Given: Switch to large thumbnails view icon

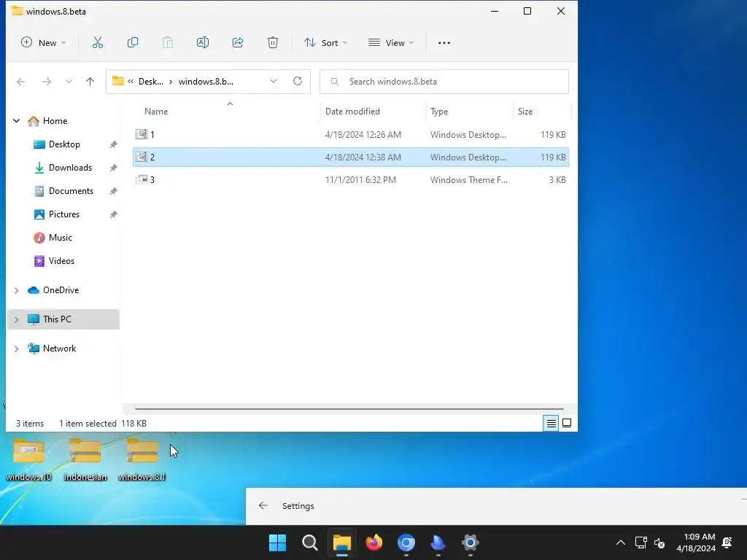Looking at the screenshot, I should pos(567,424).
